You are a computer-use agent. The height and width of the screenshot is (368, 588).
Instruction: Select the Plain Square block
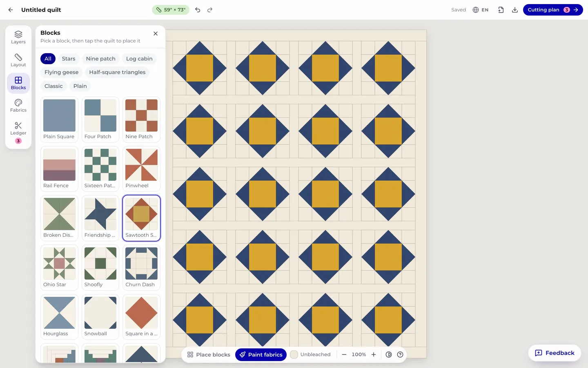tap(59, 119)
